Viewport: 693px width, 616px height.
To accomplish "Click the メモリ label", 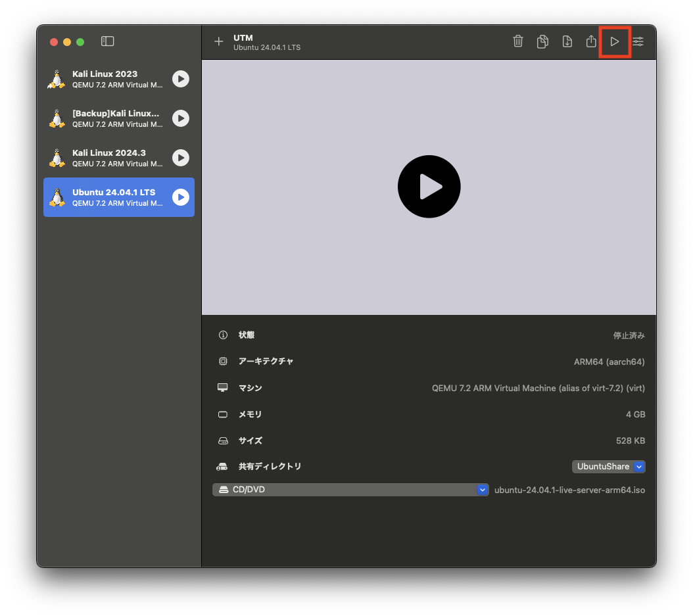I will 250,414.
